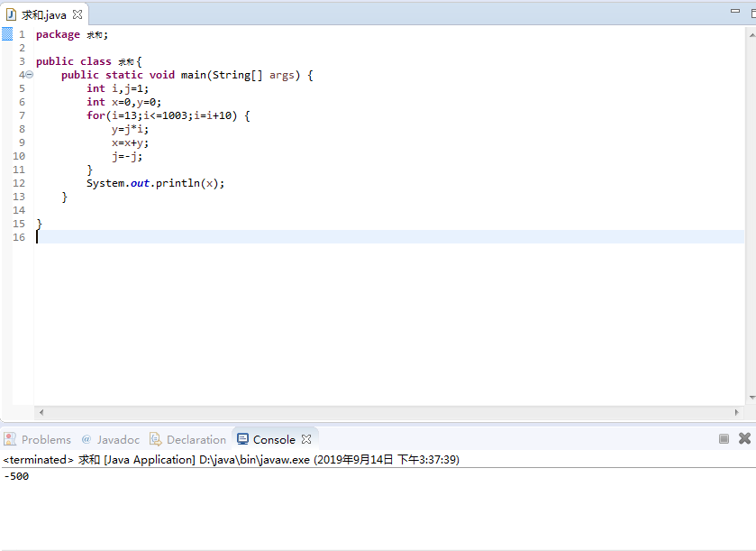Click the package declaration on line 1
Screen dimensions: 756x551
pyautogui.click(x=72, y=35)
